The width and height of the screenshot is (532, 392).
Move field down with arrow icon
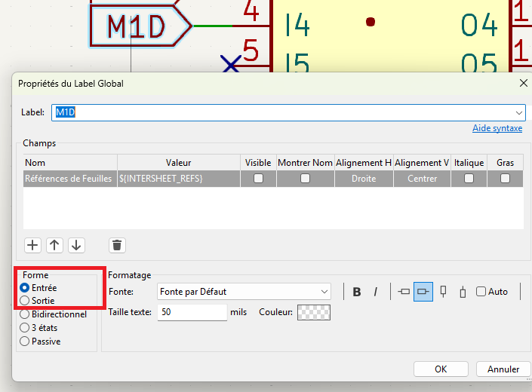(76, 245)
